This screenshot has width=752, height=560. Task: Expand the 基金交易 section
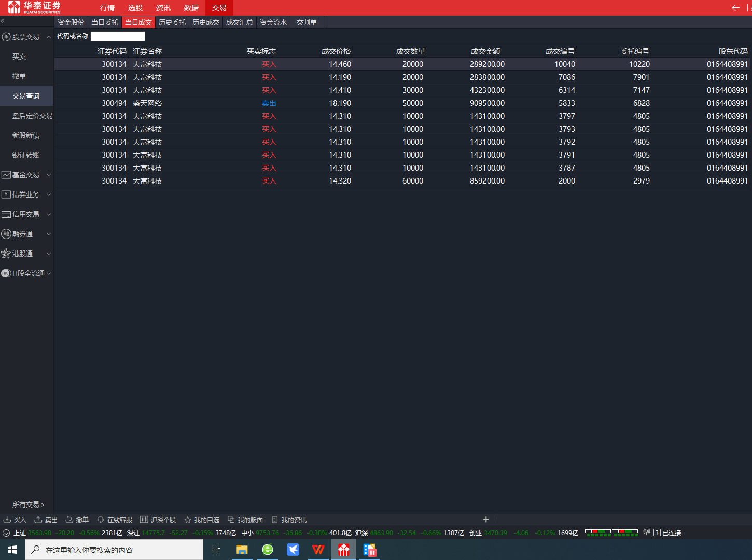click(49, 175)
